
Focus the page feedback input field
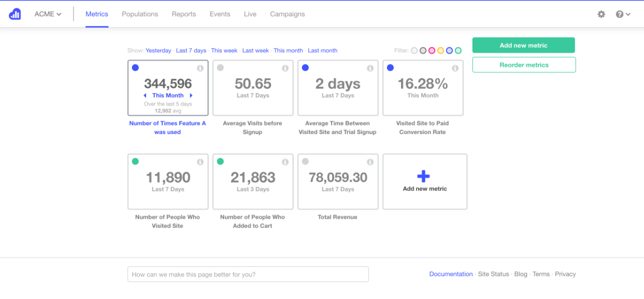click(x=248, y=274)
